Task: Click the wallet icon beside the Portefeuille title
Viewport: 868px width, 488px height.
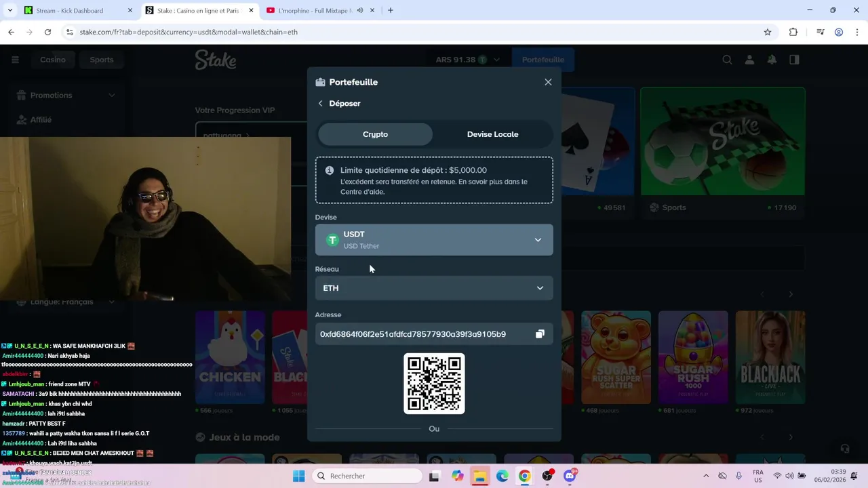Action: (x=320, y=82)
